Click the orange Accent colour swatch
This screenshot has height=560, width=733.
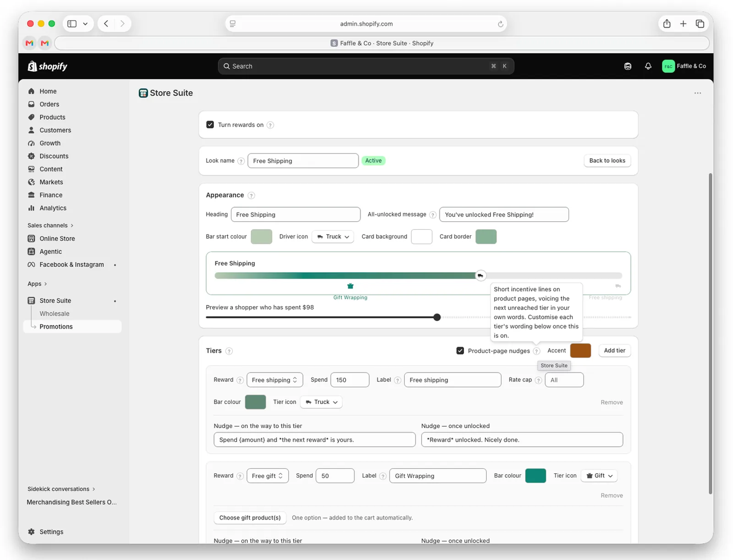580,351
